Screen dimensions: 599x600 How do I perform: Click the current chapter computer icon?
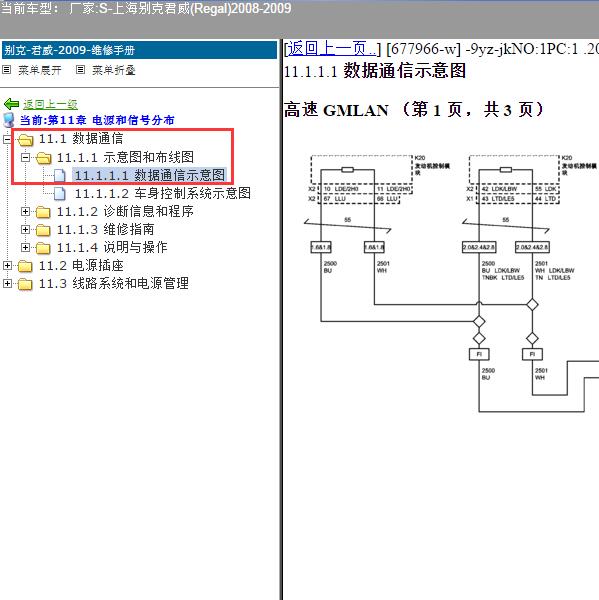click(9, 120)
